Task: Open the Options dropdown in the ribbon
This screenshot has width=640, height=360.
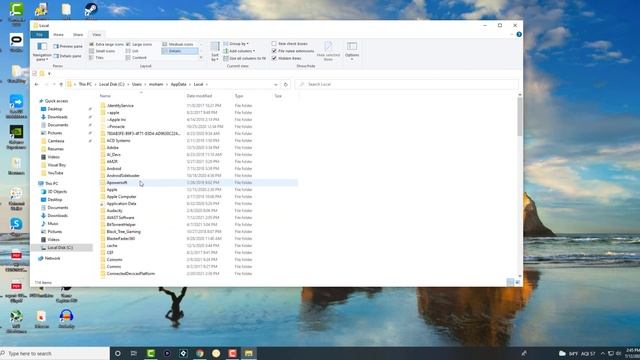Action: (352, 51)
